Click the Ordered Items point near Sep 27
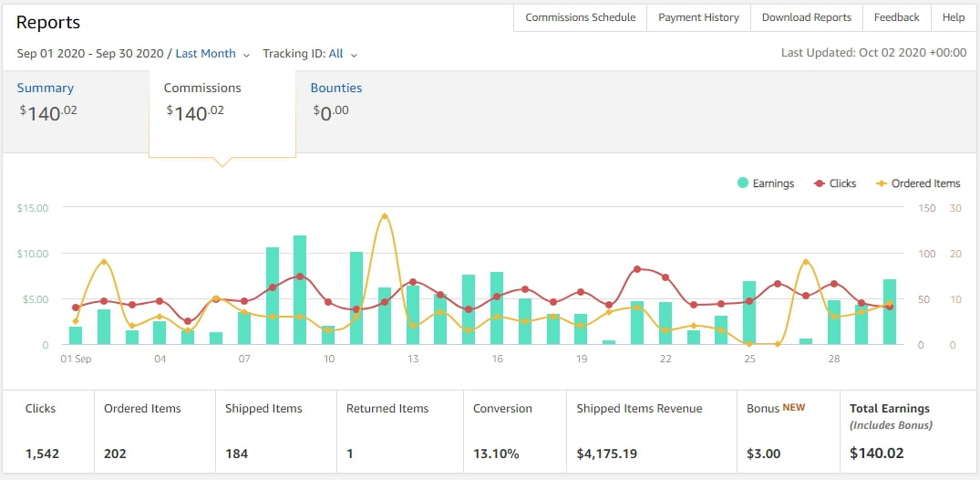 806,262
